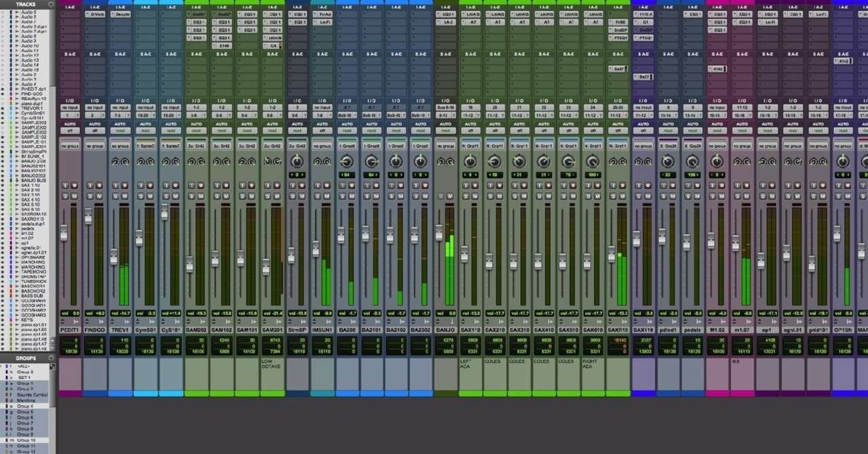The image size is (868, 454).
Task: Open LA-2 insert on BANJO track
Action: pyautogui.click(x=446, y=22)
